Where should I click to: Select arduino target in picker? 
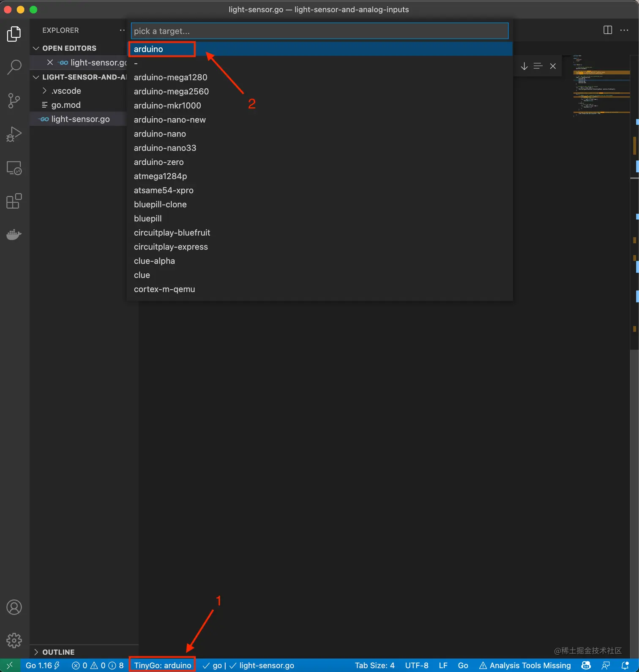coord(320,49)
